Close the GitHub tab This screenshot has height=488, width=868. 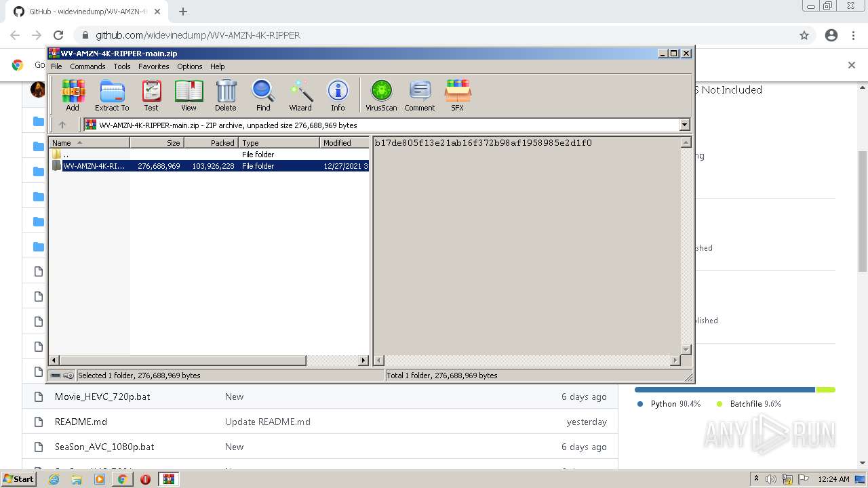click(157, 12)
